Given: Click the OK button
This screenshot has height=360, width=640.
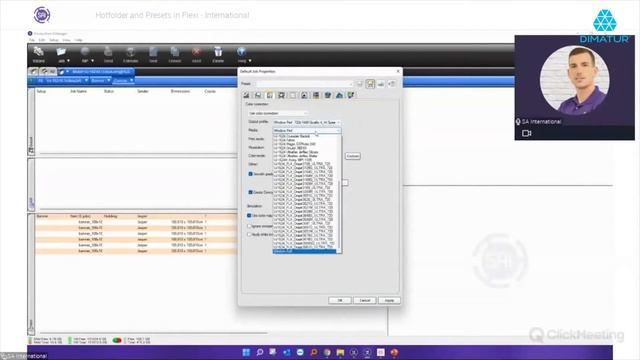Looking at the screenshot, I should coord(340,300).
